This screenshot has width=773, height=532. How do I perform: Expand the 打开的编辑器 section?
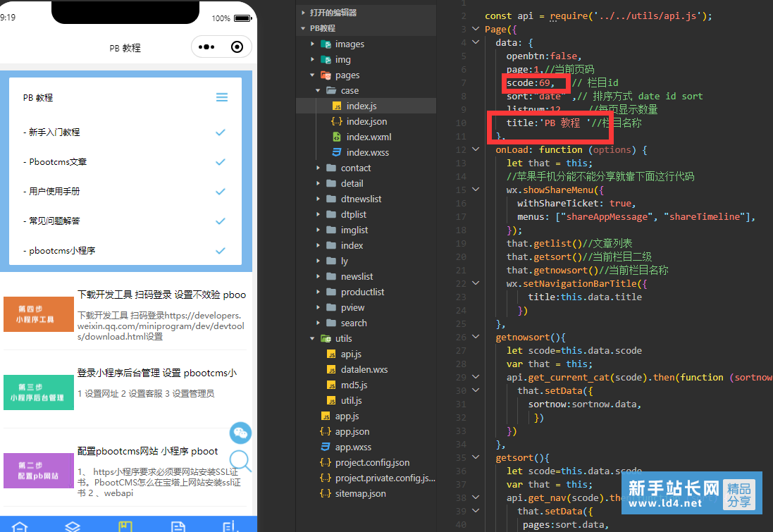point(303,12)
